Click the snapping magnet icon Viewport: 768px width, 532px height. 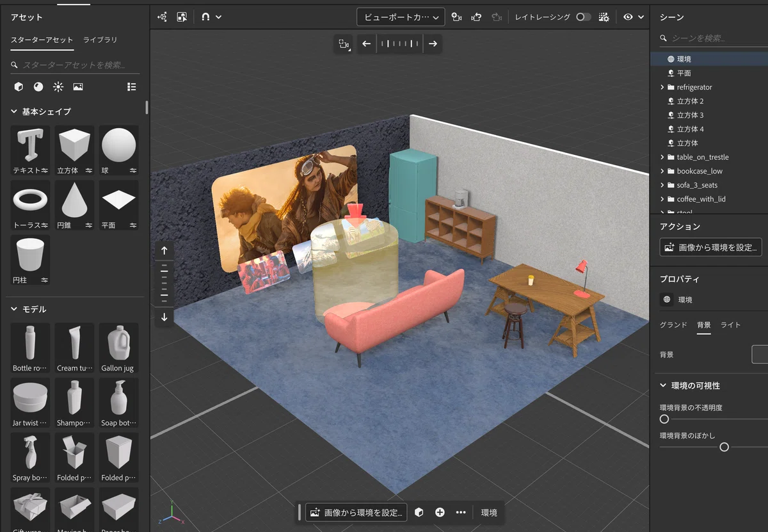tap(205, 17)
